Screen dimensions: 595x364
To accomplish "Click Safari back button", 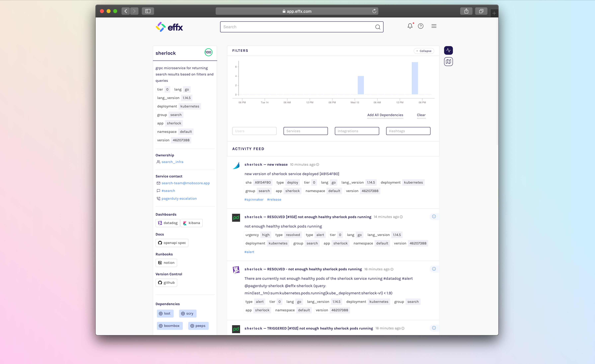I will click(126, 11).
